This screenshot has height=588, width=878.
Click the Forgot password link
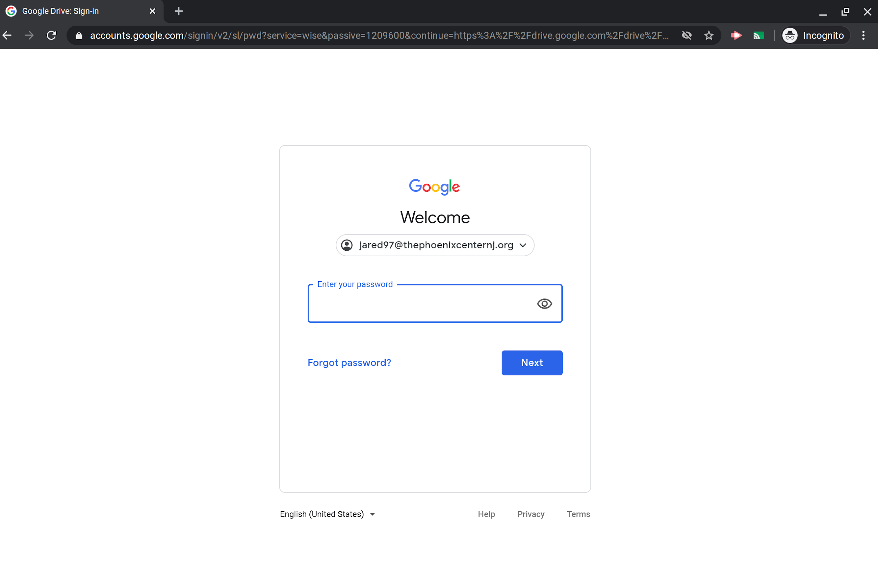coord(349,362)
